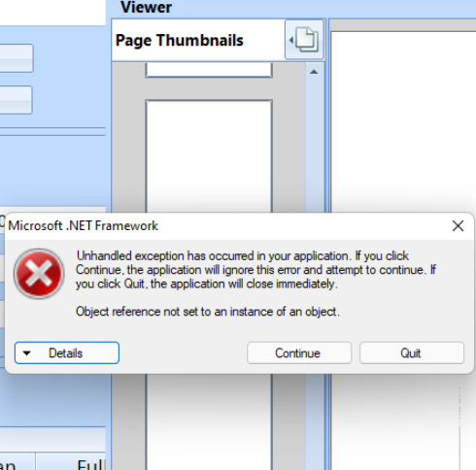
Task: Click the Microsoft .NET Framework title bar
Action: point(226,226)
